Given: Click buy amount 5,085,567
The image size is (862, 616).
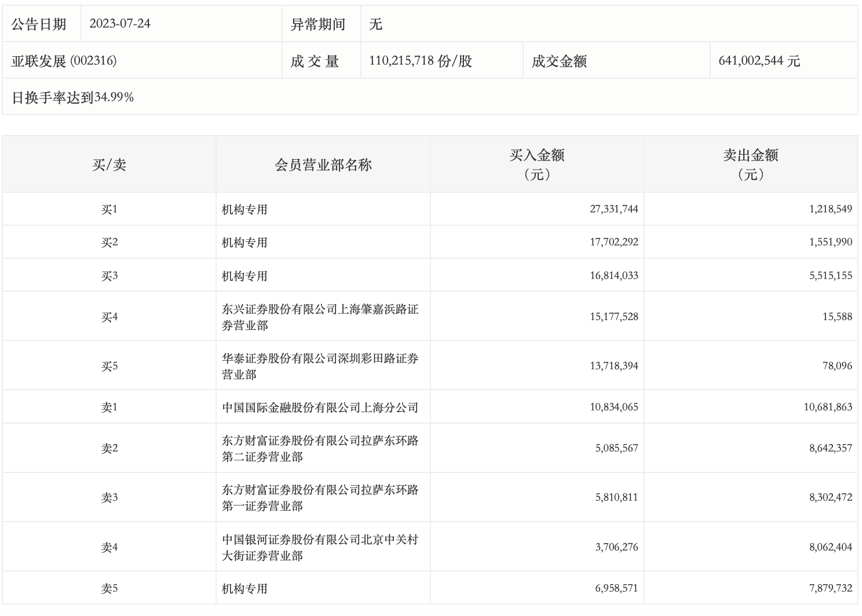Looking at the screenshot, I should tap(616, 448).
